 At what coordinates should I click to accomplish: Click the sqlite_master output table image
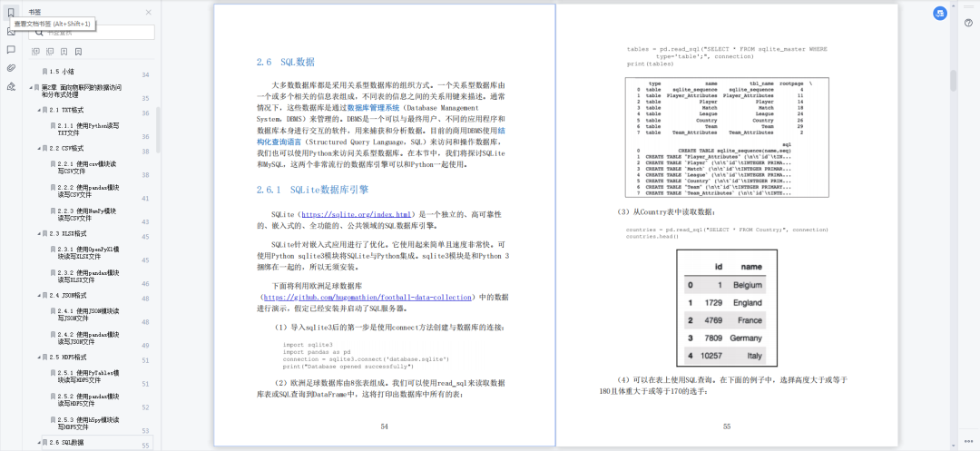(727, 137)
